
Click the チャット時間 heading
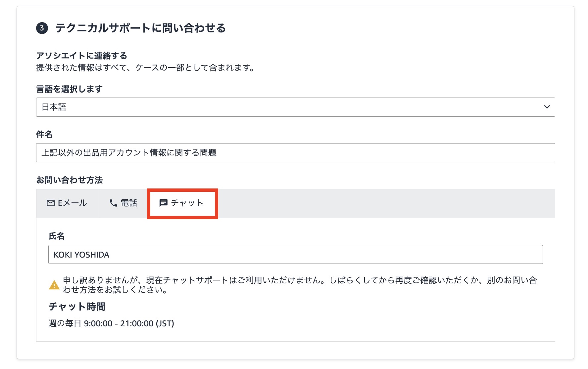(77, 307)
